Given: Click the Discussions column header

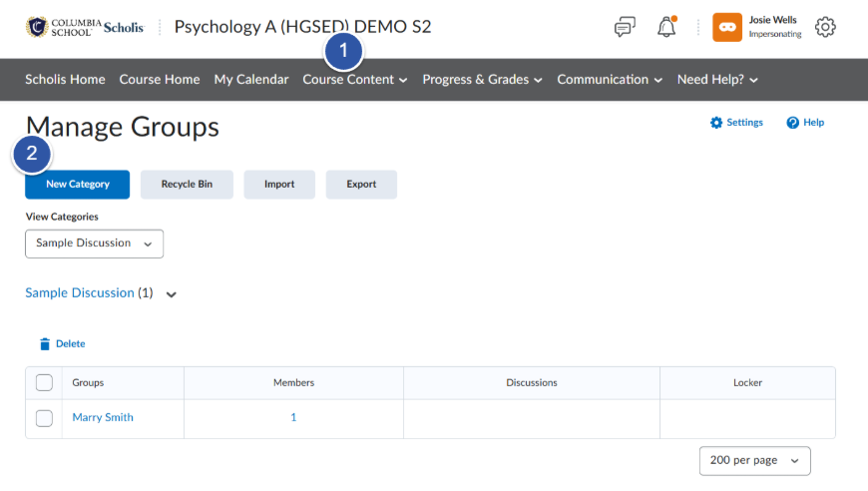Looking at the screenshot, I should (532, 382).
